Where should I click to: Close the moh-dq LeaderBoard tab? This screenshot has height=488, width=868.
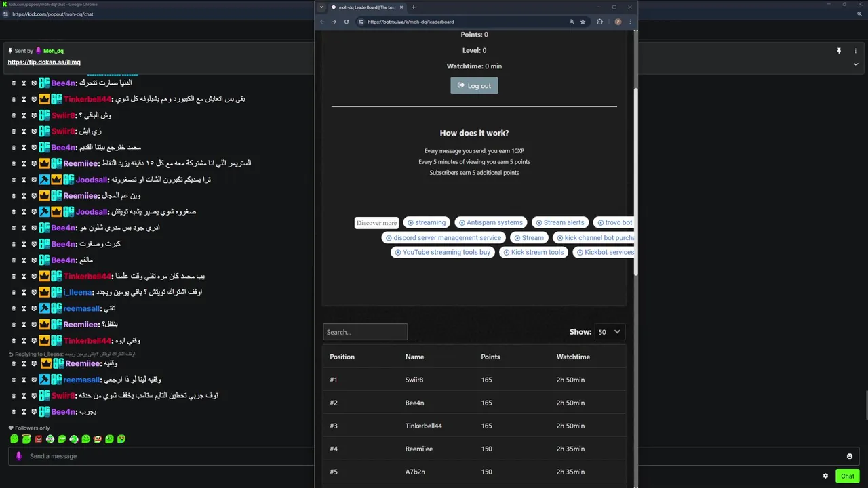pos(401,7)
